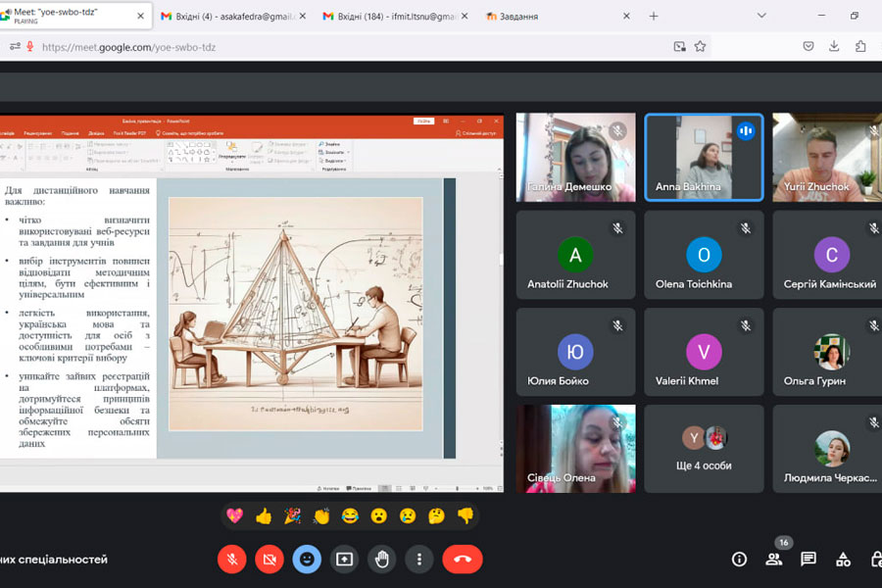Click the Present now screen share icon
Image resolution: width=882 pixels, height=588 pixels.
click(x=344, y=559)
